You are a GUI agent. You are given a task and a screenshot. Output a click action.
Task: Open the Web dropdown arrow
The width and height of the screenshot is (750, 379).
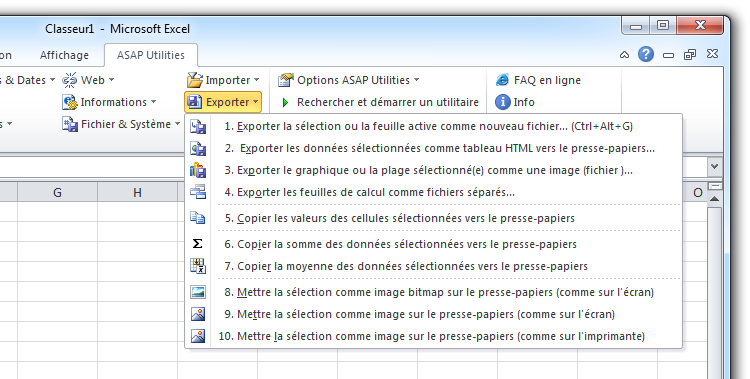(111, 80)
